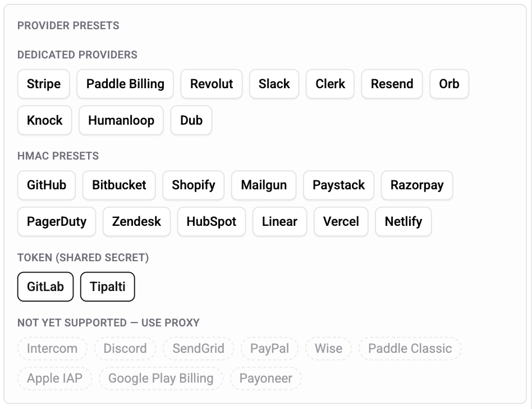Click the Revolut dedicated provider
The height and width of the screenshot is (409, 532).
212,84
